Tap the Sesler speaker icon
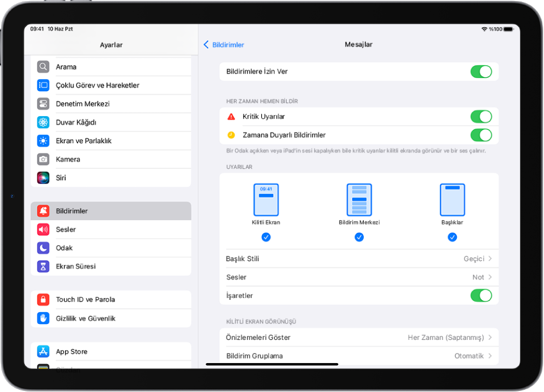The height and width of the screenshot is (392, 544). 43,229
